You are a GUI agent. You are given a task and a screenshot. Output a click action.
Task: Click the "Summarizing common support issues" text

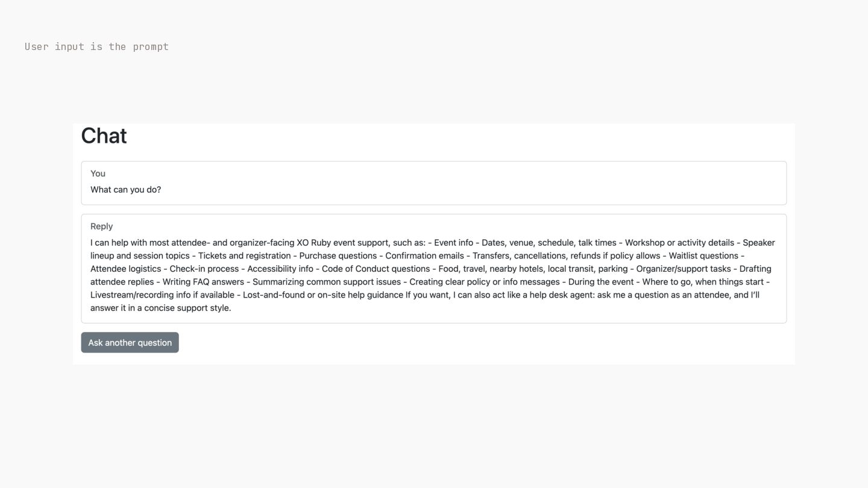327,282
